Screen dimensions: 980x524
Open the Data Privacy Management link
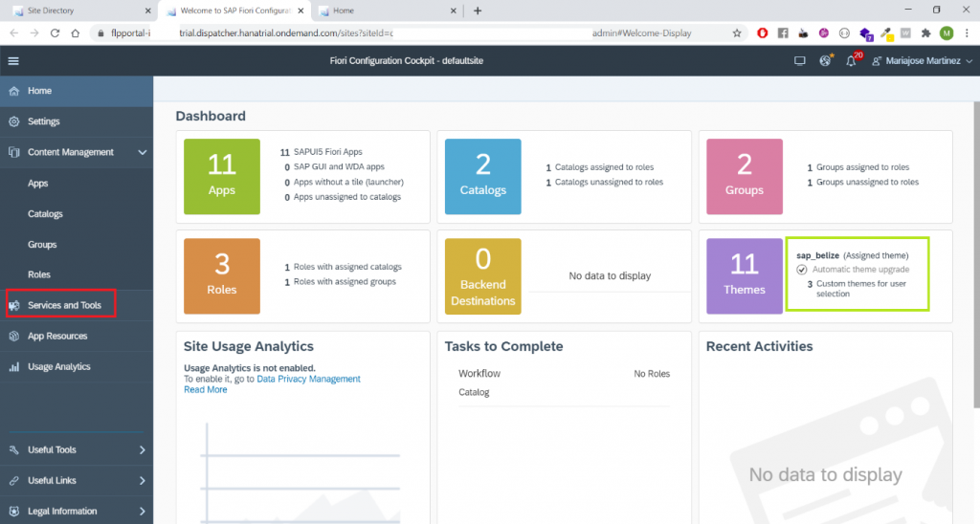pos(308,379)
